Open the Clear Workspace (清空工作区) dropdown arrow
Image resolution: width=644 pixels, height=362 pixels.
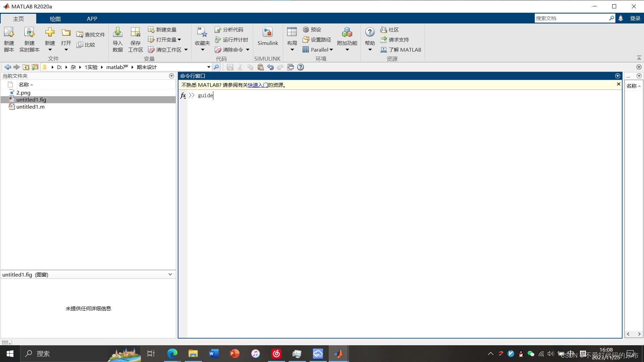(x=186, y=50)
